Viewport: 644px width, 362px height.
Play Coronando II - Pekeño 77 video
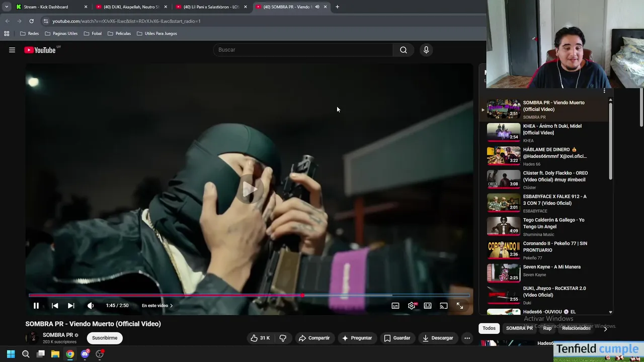click(x=543, y=250)
